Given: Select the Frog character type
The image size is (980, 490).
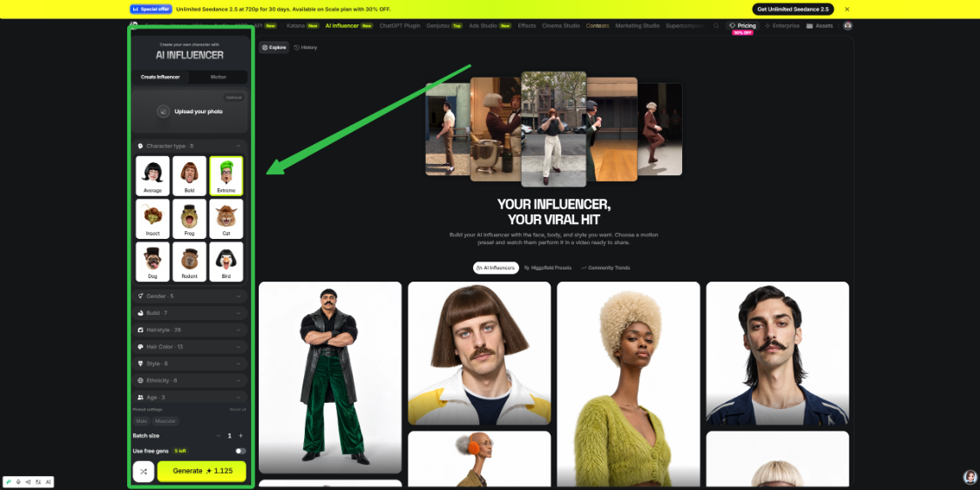Looking at the screenshot, I should point(189,218).
